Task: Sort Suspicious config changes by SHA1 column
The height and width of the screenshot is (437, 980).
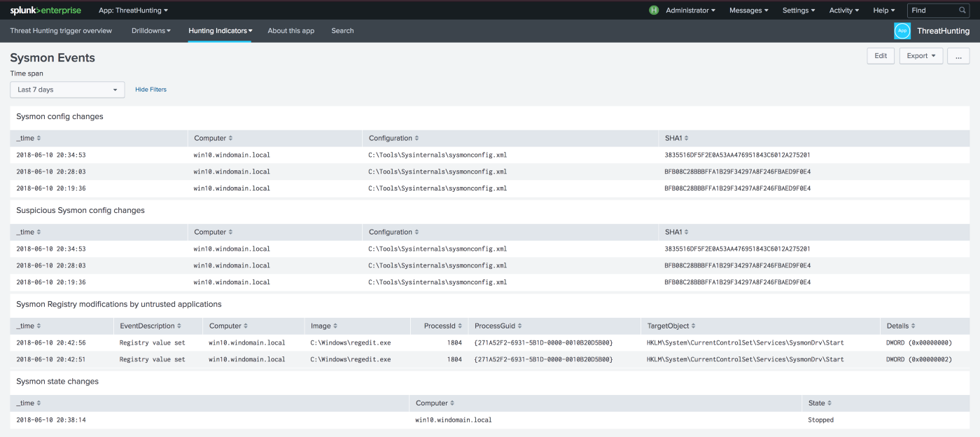Action: (676, 232)
